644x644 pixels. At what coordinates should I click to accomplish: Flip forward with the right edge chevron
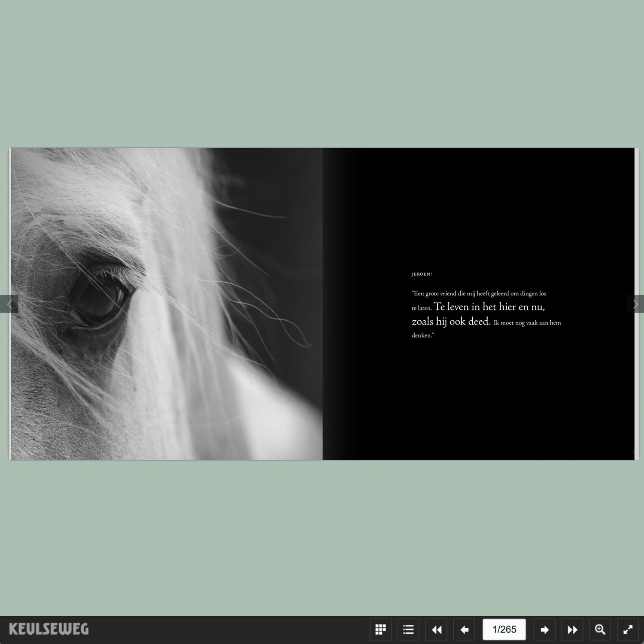[635, 304]
